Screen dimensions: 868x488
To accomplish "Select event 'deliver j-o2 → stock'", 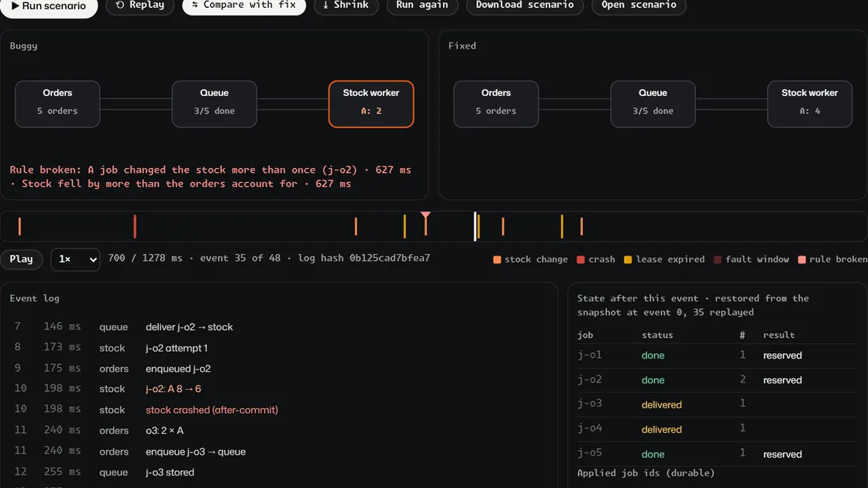I will (279, 327).
